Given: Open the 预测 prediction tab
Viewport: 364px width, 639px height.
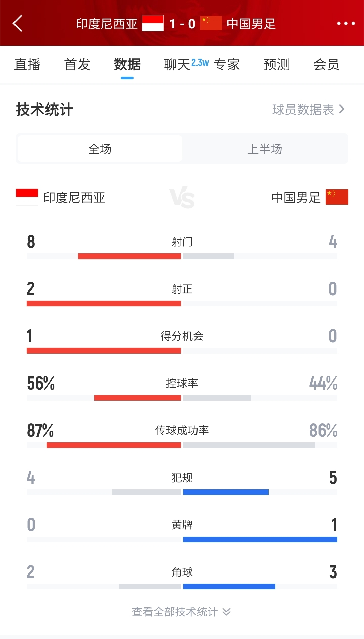Looking at the screenshot, I should (x=277, y=64).
